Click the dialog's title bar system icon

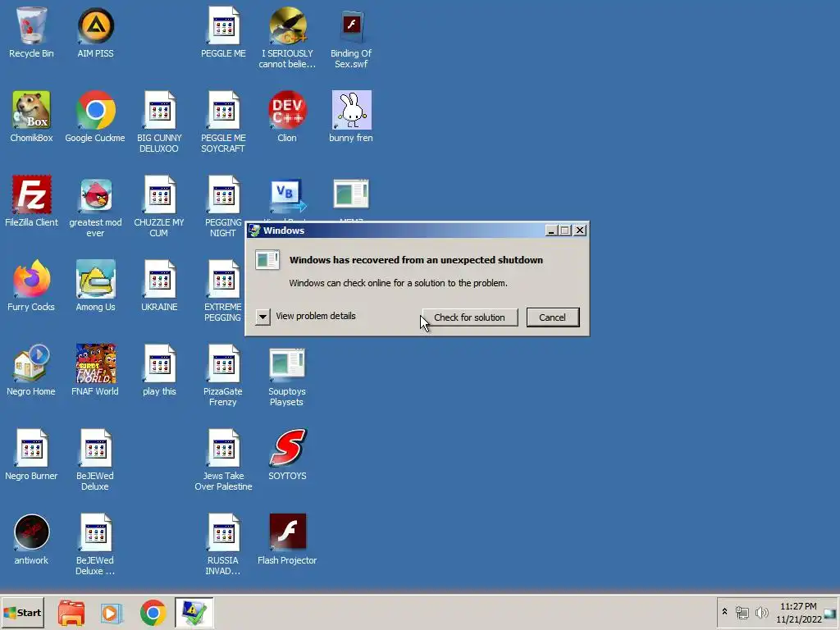tap(255, 231)
